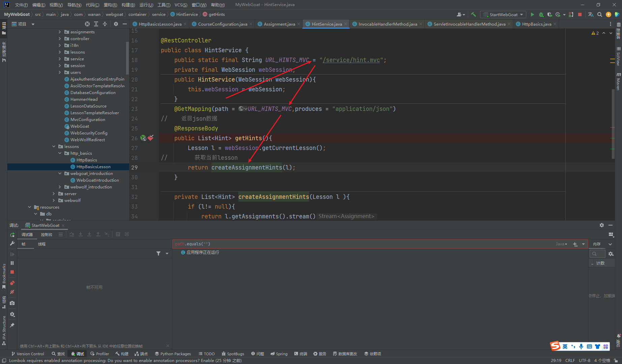Expand the assignments folder
This screenshot has width=622, height=364.
(x=60, y=32)
